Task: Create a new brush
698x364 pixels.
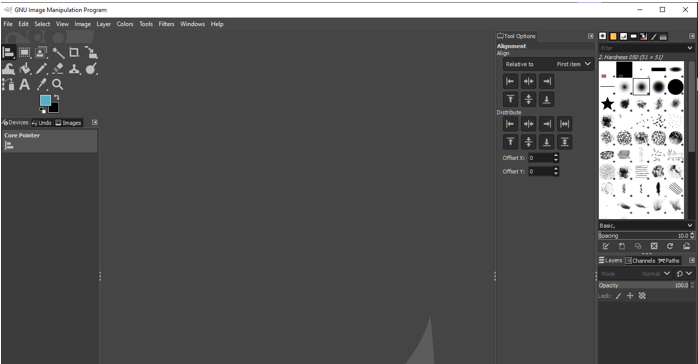Action: pos(622,246)
